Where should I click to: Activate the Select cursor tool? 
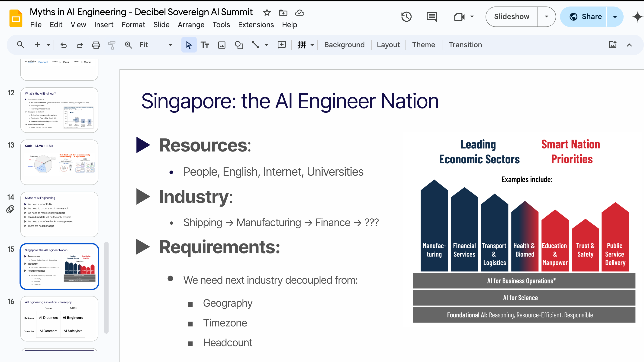pos(189,45)
